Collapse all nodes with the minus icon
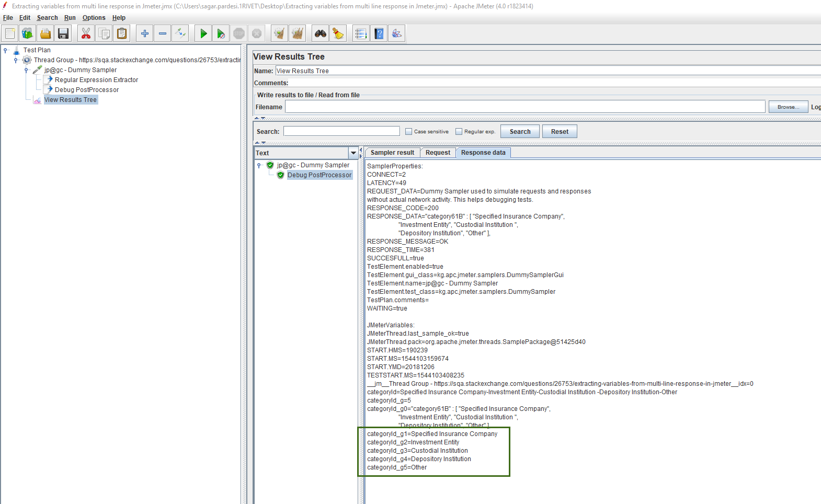 pos(163,33)
